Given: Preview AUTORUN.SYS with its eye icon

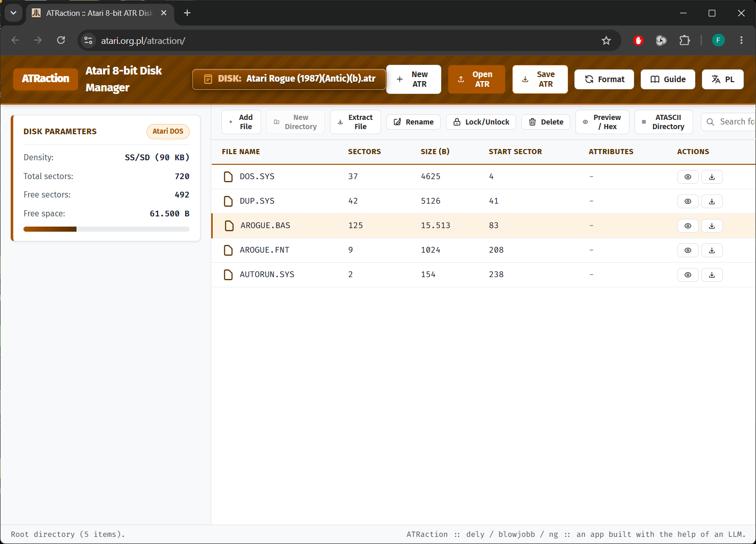Looking at the screenshot, I should pyautogui.click(x=688, y=275).
